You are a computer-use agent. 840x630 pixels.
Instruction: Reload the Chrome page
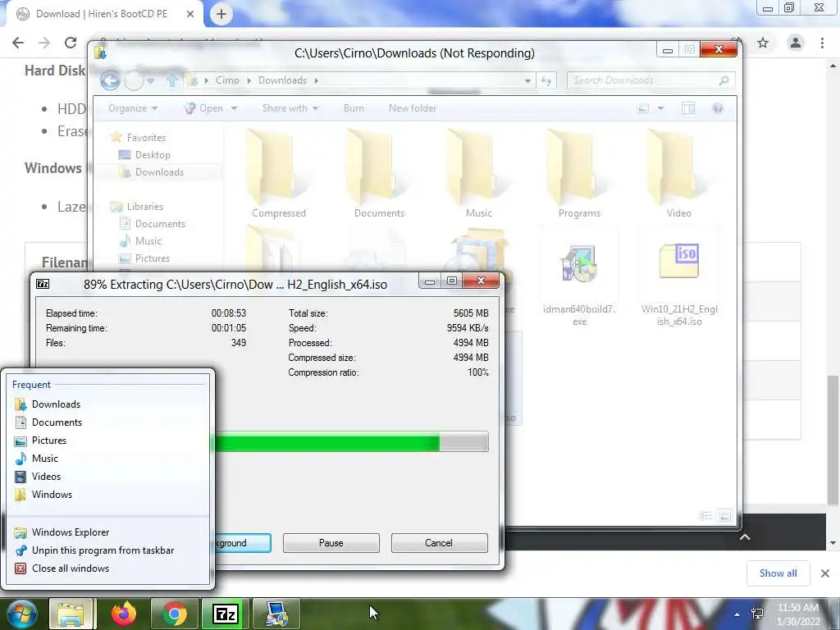(x=71, y=43)
